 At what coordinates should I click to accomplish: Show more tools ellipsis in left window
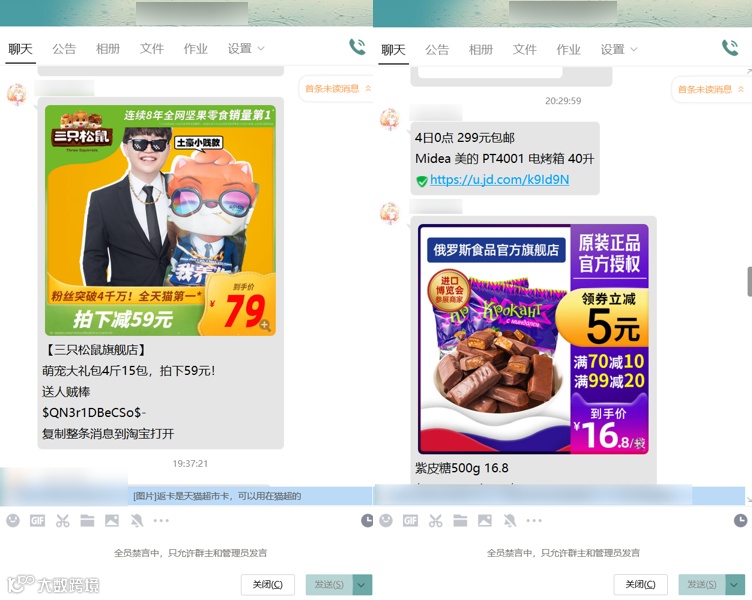[161, 520]
